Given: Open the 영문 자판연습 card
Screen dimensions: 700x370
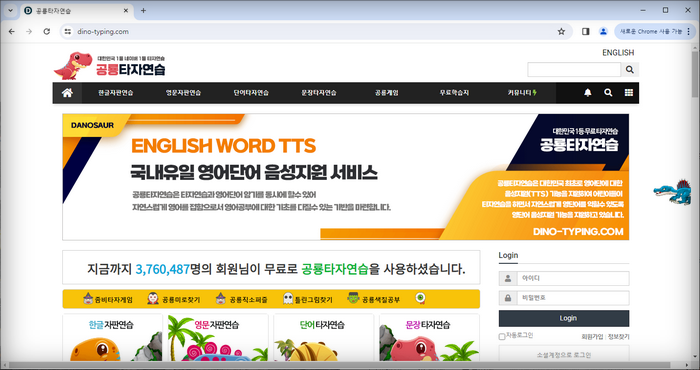Looking at the screenshot, I should 218,337.
